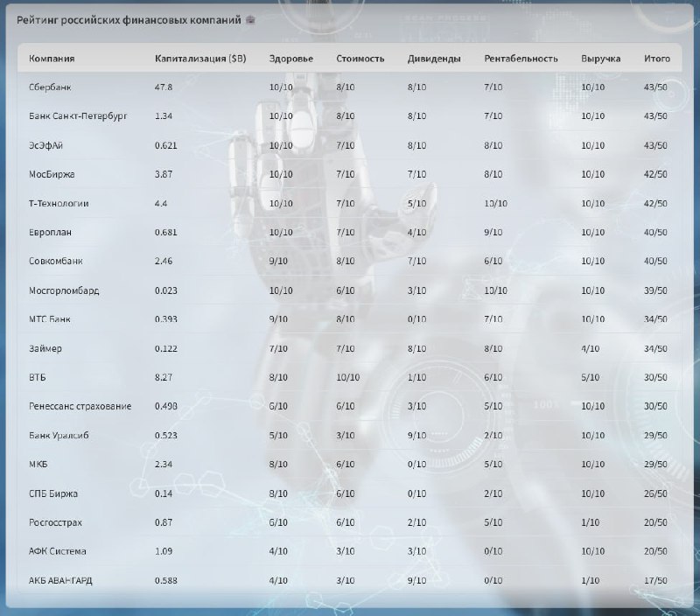
Task: Click ВТБ capitalization 8.27
Action: 164,377
